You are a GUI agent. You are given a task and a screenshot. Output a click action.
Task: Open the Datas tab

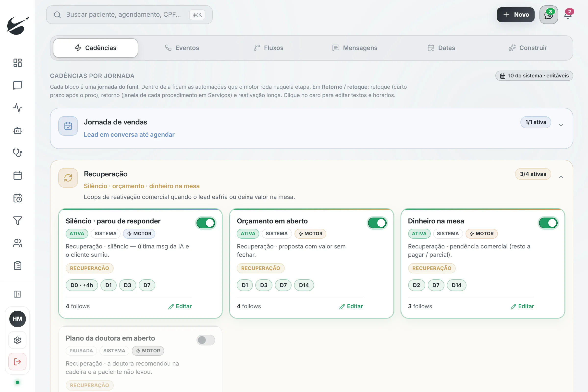[441, 48]
